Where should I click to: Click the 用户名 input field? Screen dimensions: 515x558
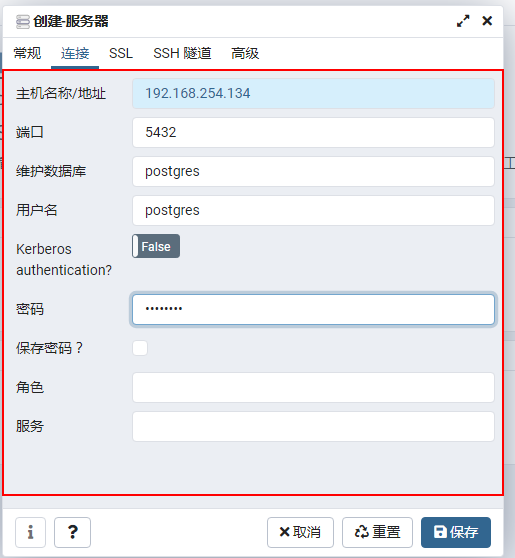[x=313, y=210]
